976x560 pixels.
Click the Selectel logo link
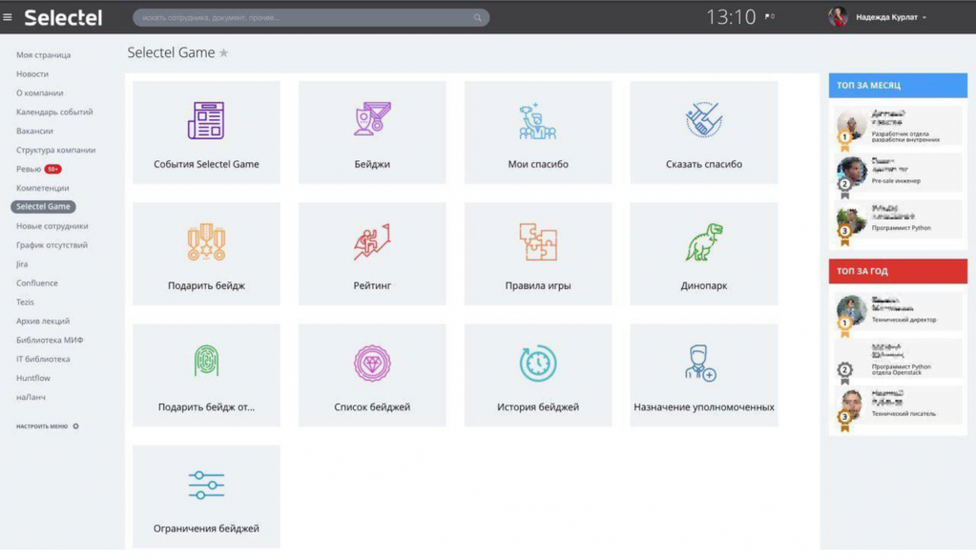point(63,17)
